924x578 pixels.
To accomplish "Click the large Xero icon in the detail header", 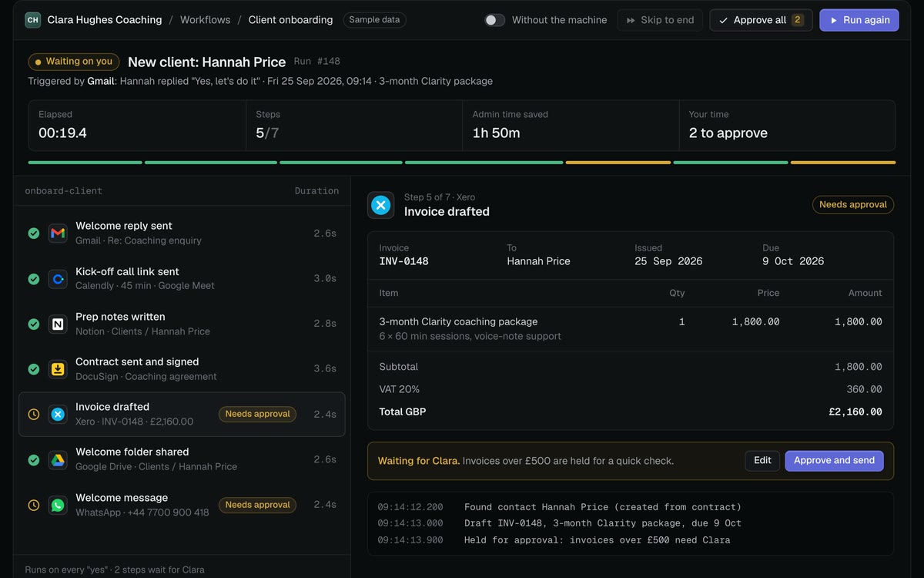I will click(x=381, y=205).
